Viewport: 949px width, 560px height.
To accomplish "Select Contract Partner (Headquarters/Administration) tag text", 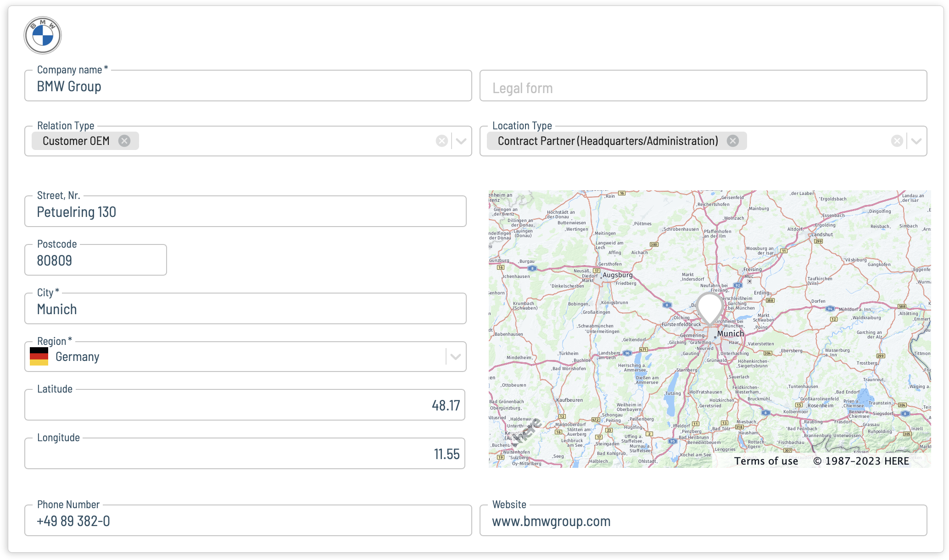I will pos(608,141).
